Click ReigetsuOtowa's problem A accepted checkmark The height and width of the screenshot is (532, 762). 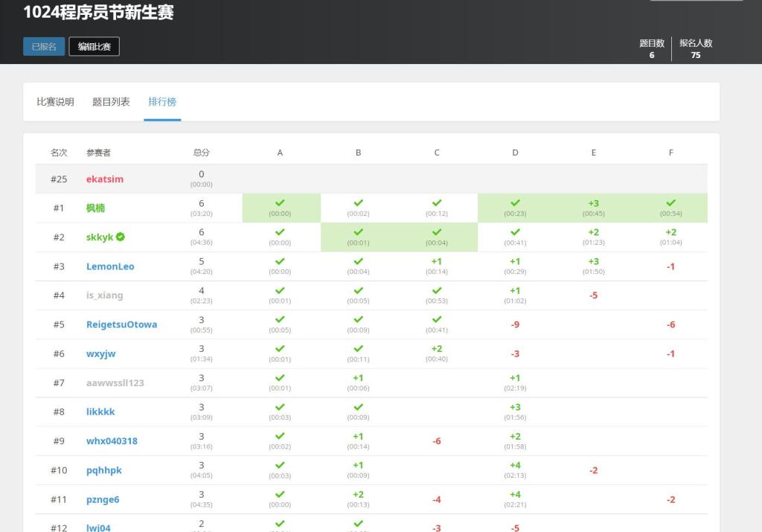click(280, 319)
